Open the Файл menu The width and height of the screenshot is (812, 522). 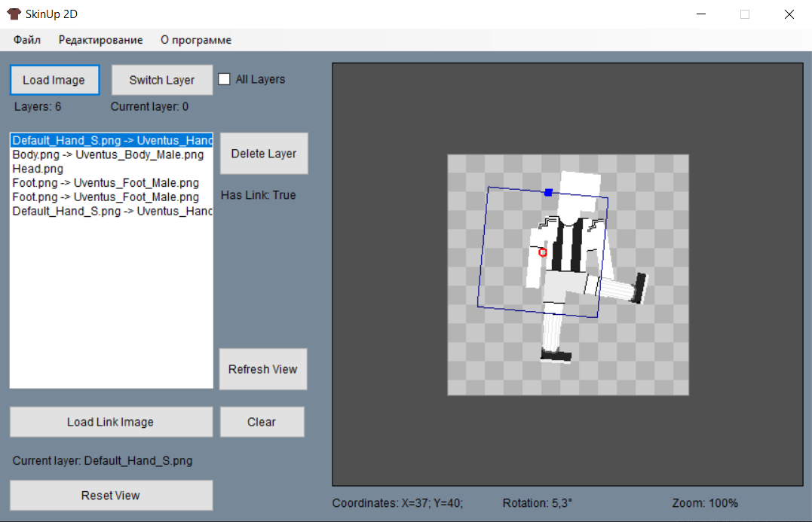(x=27, y=40)
